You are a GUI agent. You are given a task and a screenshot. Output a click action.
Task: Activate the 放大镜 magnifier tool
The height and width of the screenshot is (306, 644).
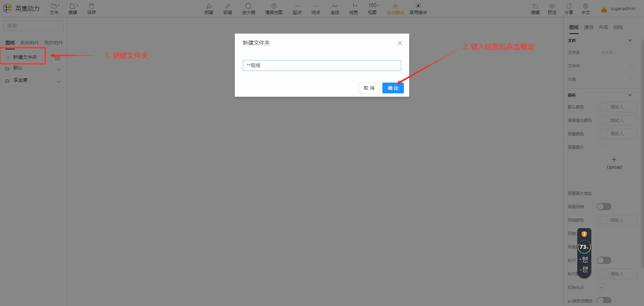pyautogui.click(x=249, y=9)
